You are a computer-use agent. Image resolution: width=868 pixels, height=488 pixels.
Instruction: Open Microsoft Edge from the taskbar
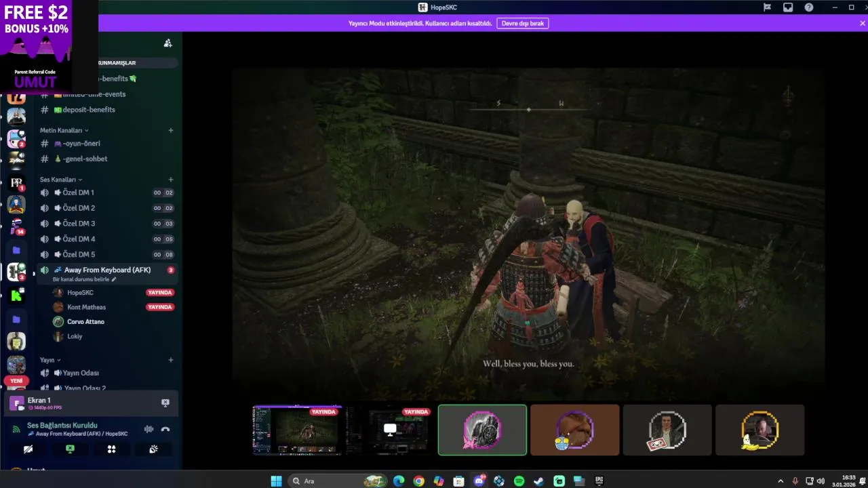click(x=399, y=481)
